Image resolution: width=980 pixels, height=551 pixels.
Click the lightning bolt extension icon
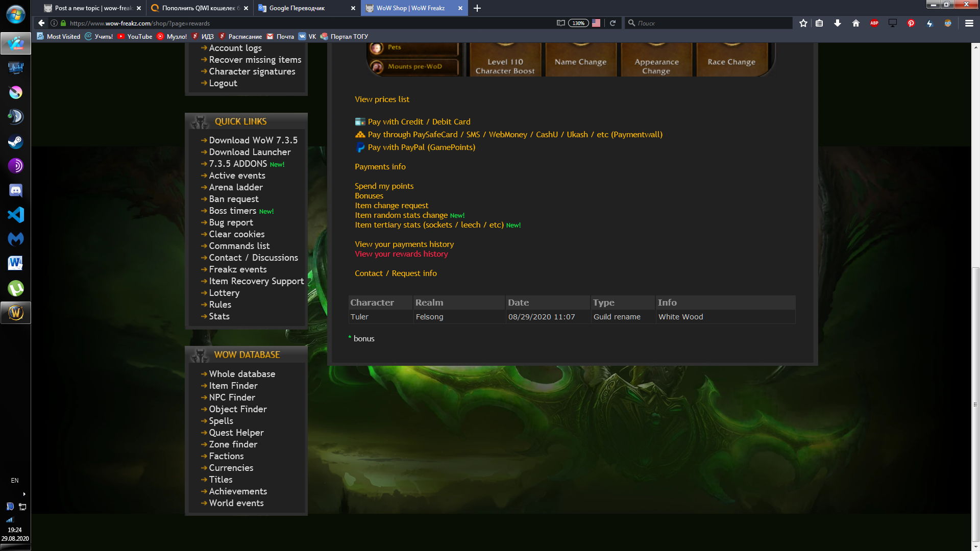[x=929, y=23]
